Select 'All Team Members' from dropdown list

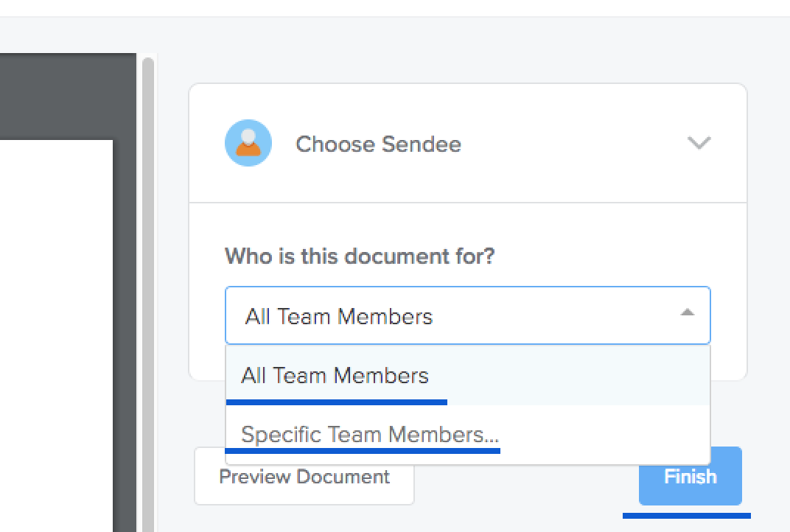(467, 376)
